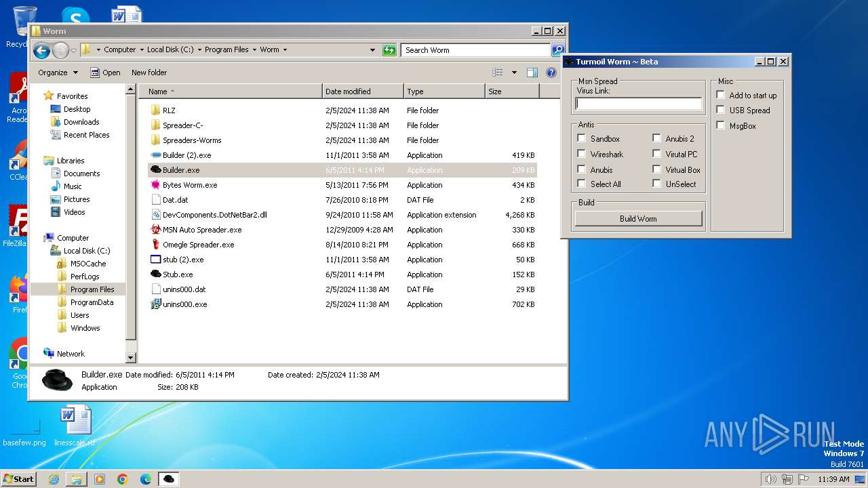Open the address bar history dropdown
The height and width of the screenshot is (488, 868).
click(x=372, y=50)
